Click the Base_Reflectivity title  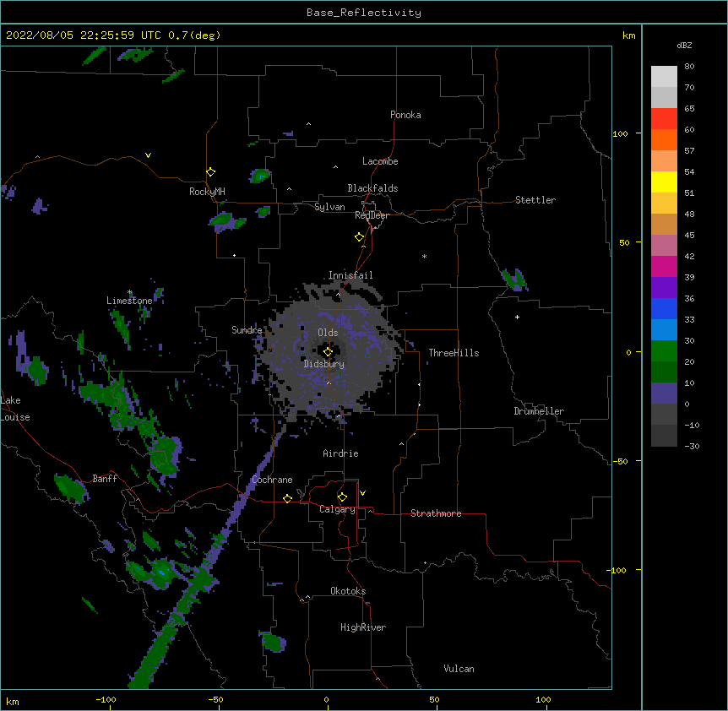(364, 13)
